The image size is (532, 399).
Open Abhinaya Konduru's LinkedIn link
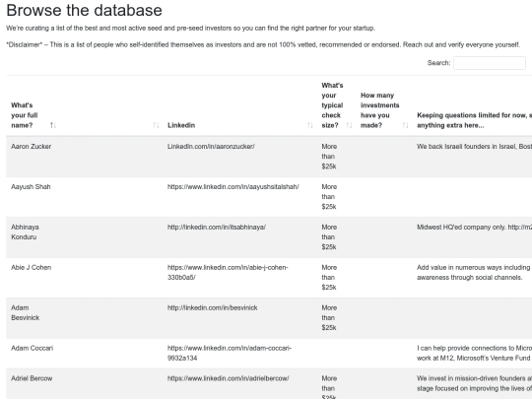(217, 227)
